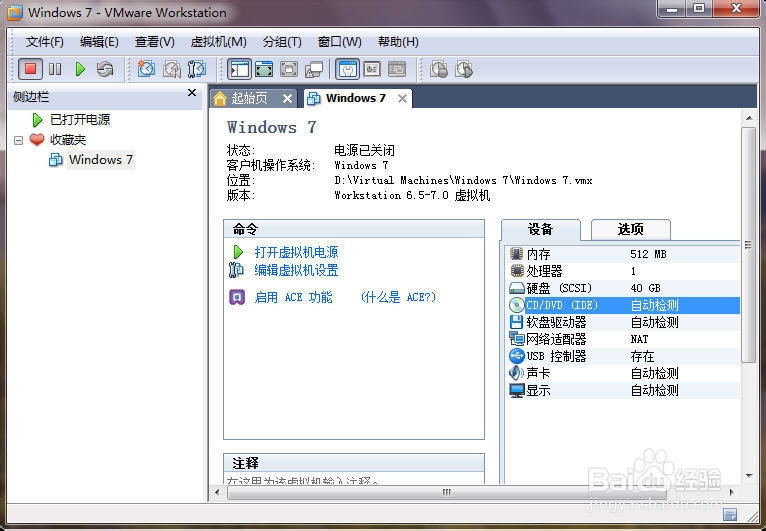Screen dimensions: 766x531
Task: Close the 起始页 tab
Action: 287,99
